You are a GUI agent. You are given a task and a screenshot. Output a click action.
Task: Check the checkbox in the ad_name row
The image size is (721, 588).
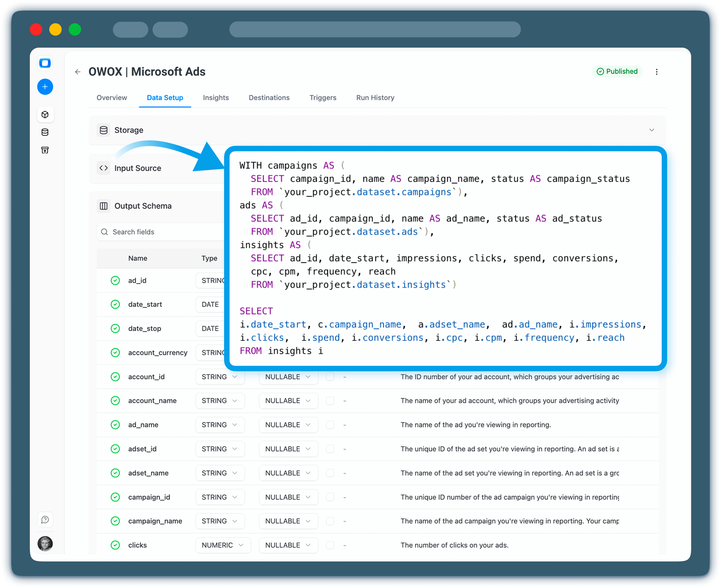click(x=330, y=425)
